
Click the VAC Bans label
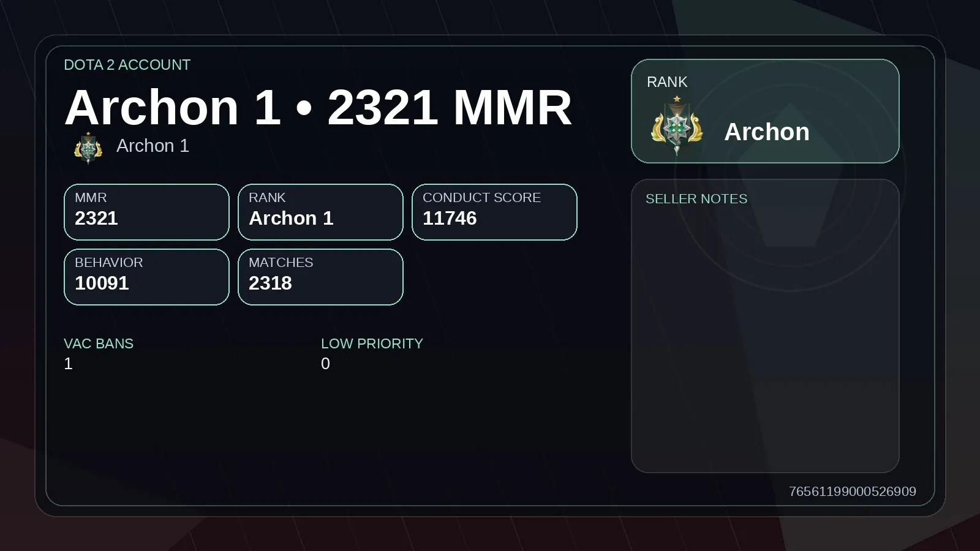pos(99,343)
